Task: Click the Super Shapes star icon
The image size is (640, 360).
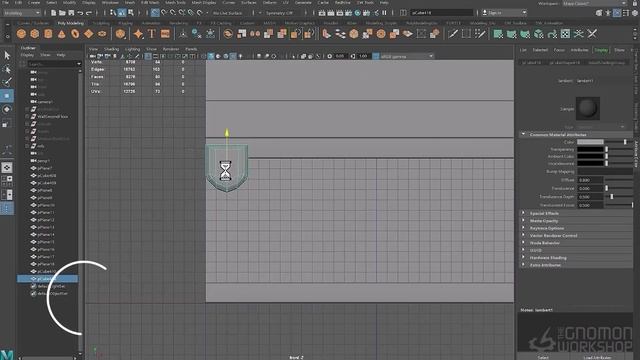Action: point(138,34)
